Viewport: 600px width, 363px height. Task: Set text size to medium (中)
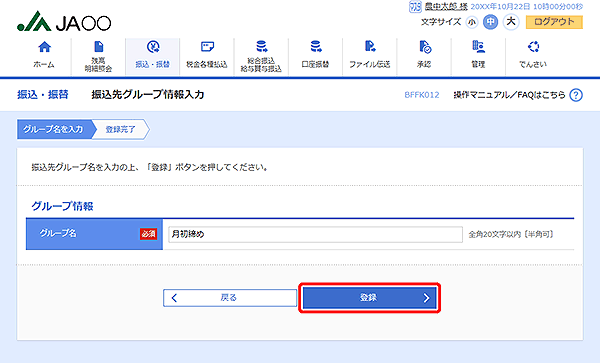pos(491,22)
